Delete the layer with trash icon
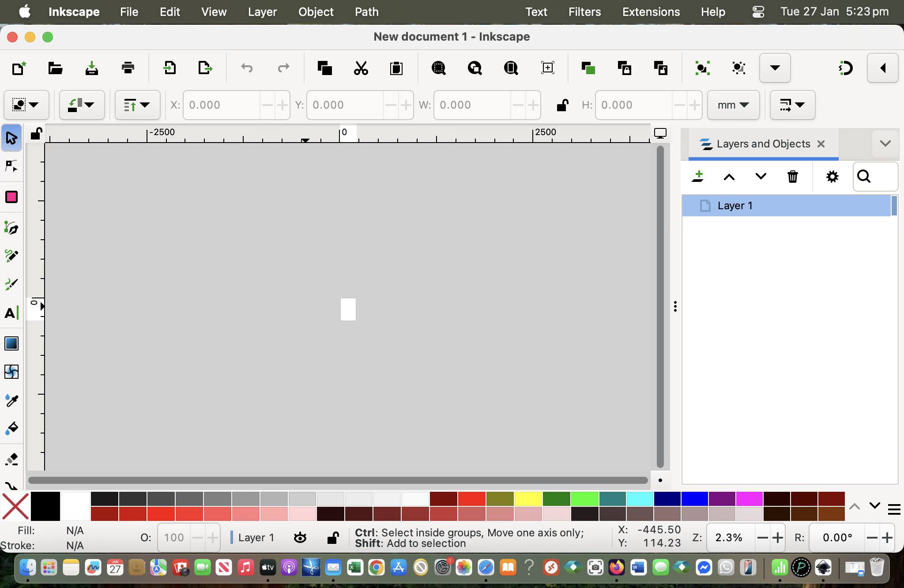904x588 pixels. point(793,177)
